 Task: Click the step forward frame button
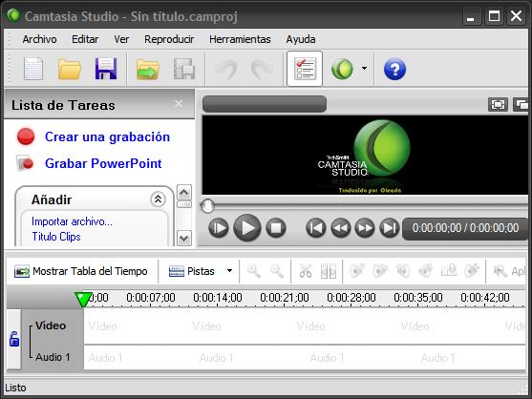coord(219,228)
